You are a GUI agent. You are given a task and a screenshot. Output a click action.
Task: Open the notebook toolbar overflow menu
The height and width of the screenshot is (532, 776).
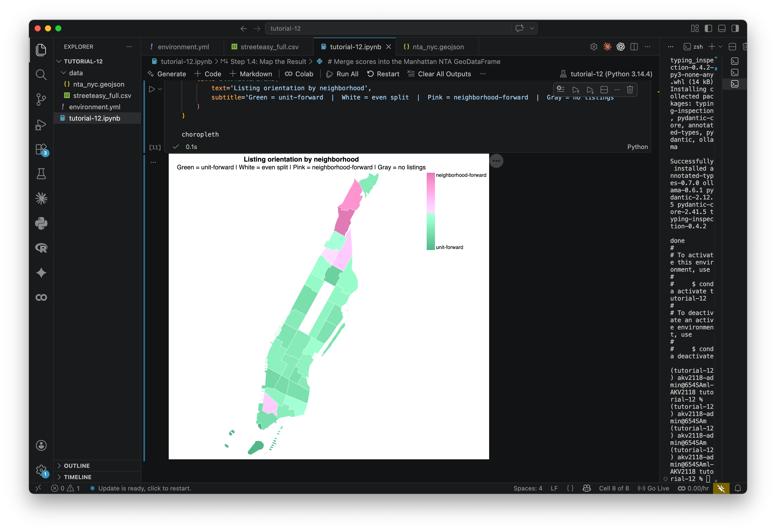pos(483,74)
